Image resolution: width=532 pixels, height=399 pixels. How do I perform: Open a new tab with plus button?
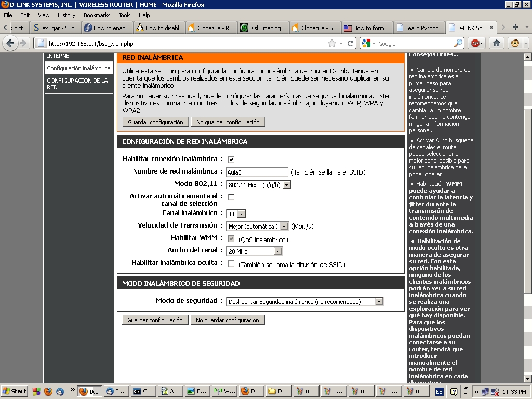point(515,28)
